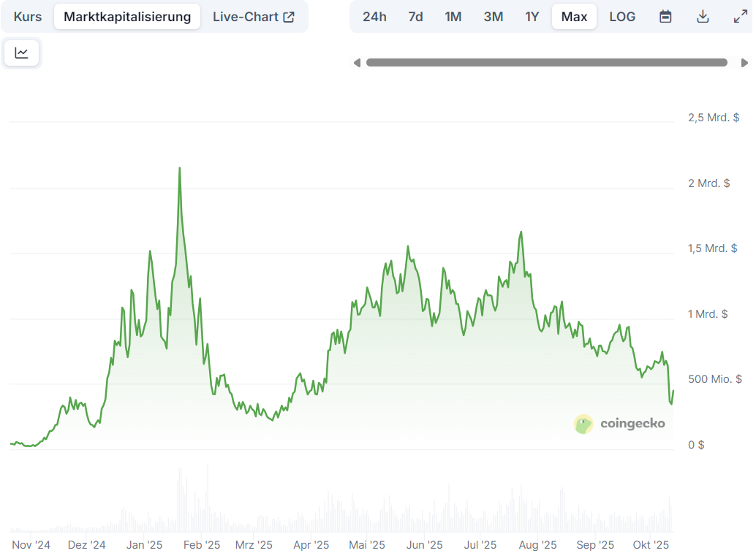Viewport: 756px width, 556px height.
Task: Select the 24h time range
Action: (x=374, y=17)
